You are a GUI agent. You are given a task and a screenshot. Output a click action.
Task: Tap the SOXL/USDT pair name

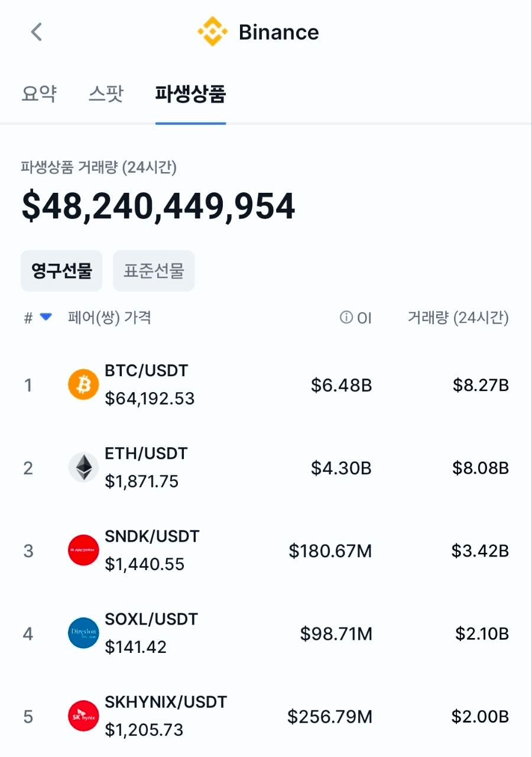(x=151, y=619)
